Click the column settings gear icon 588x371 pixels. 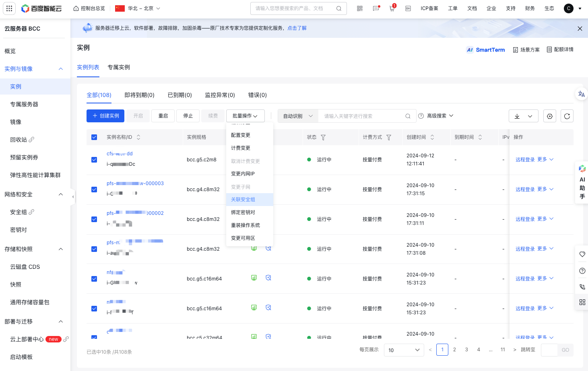pyautogui.click(x=550, y=116)
